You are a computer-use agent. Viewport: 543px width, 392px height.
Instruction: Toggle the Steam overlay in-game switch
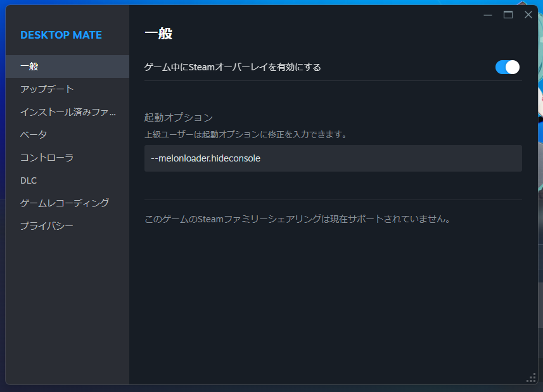(508, 67)
